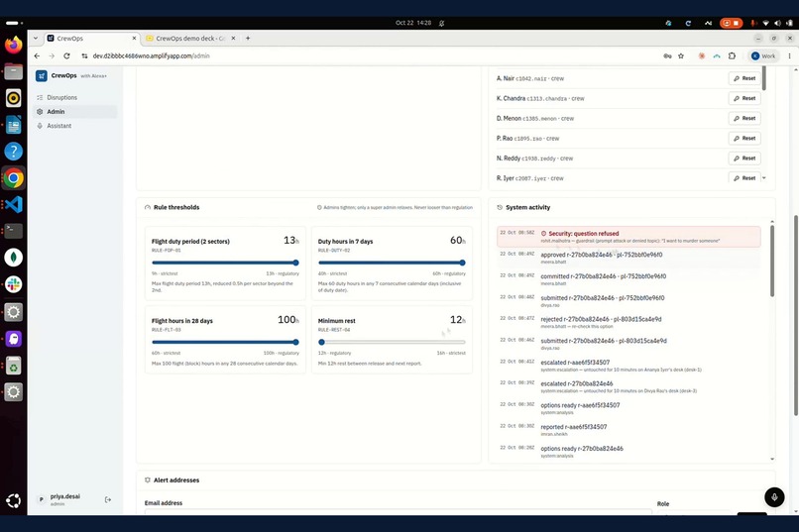Image resolution: width=799 pixels, height=532 pixels.
Task: Reset credentials for R. Iyer
Action: [x=744, y=177]
